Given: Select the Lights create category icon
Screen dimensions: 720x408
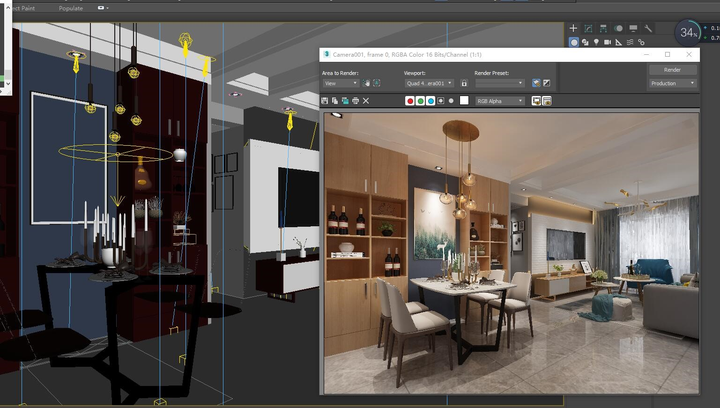Looking at the screenshot, I should 596,42.
